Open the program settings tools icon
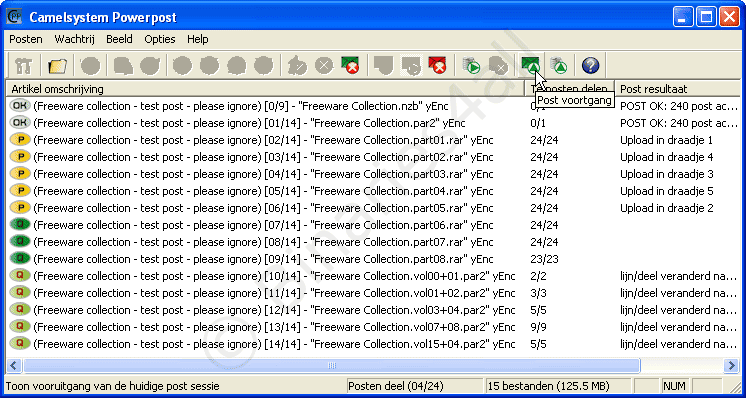The image size is (746, 398). point(23,66)
